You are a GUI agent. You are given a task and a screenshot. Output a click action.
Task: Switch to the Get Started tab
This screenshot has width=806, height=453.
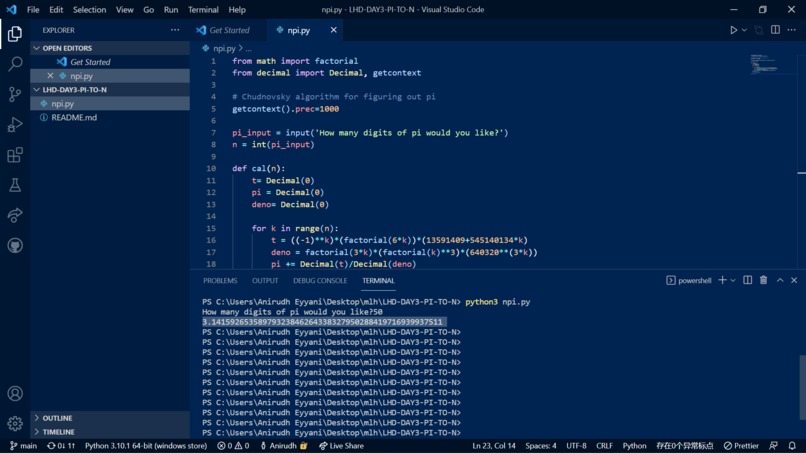tap(229, 30)
